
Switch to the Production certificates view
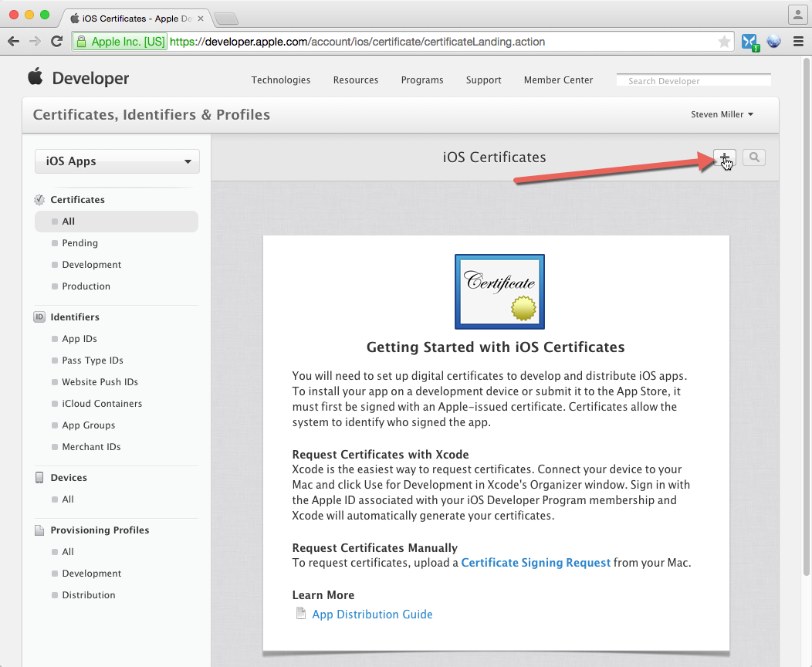pyautogui.click(x=85, y=286)
